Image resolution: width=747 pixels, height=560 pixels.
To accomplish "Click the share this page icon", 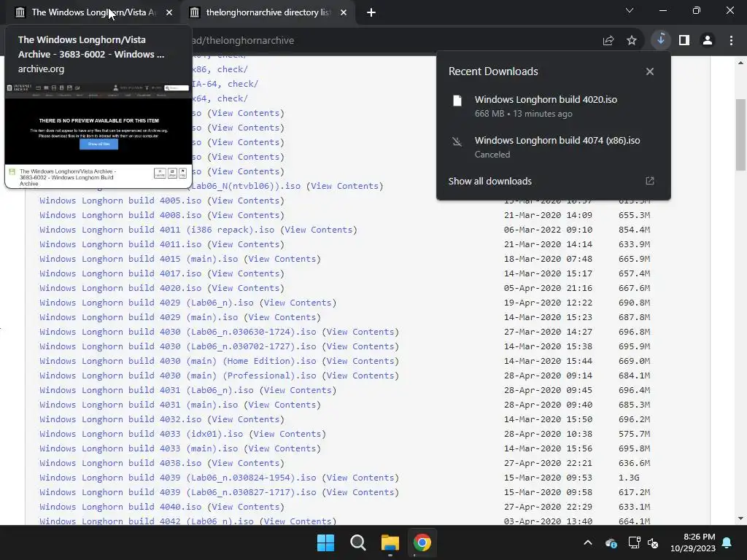I will coord(608,41).
